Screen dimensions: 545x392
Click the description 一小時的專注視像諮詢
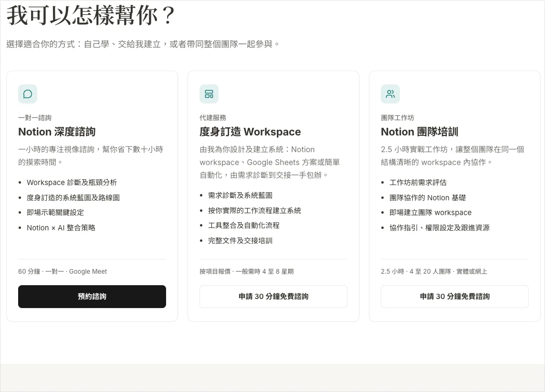pyautogui.click(x=91, y=155)
